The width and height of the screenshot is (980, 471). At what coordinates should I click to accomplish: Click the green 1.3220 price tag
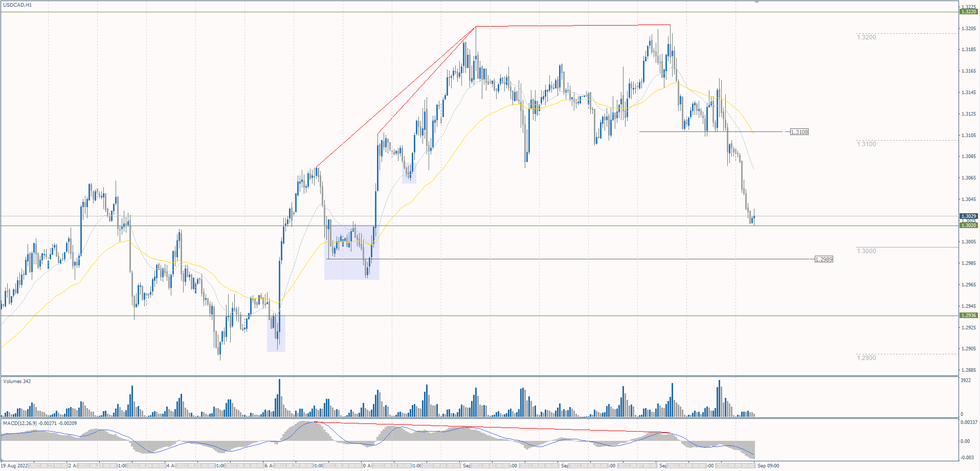pyautogui.click(x=969, y=12)
